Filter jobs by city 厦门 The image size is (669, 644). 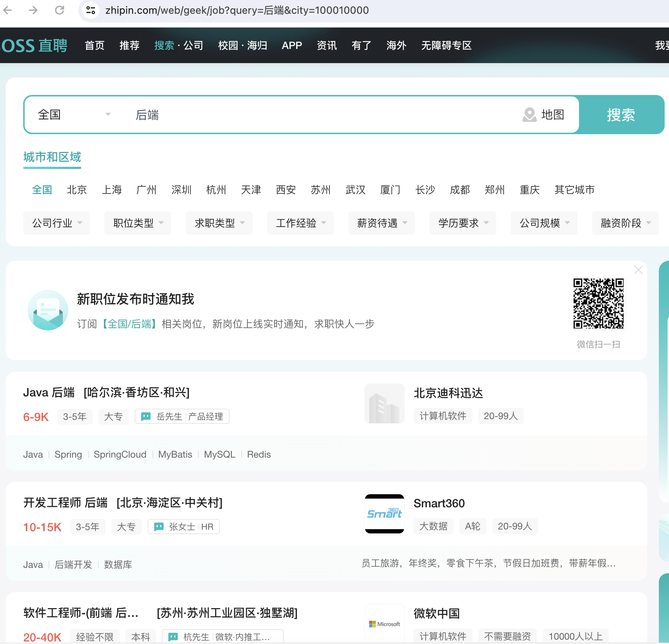click(x=390, y=190)
